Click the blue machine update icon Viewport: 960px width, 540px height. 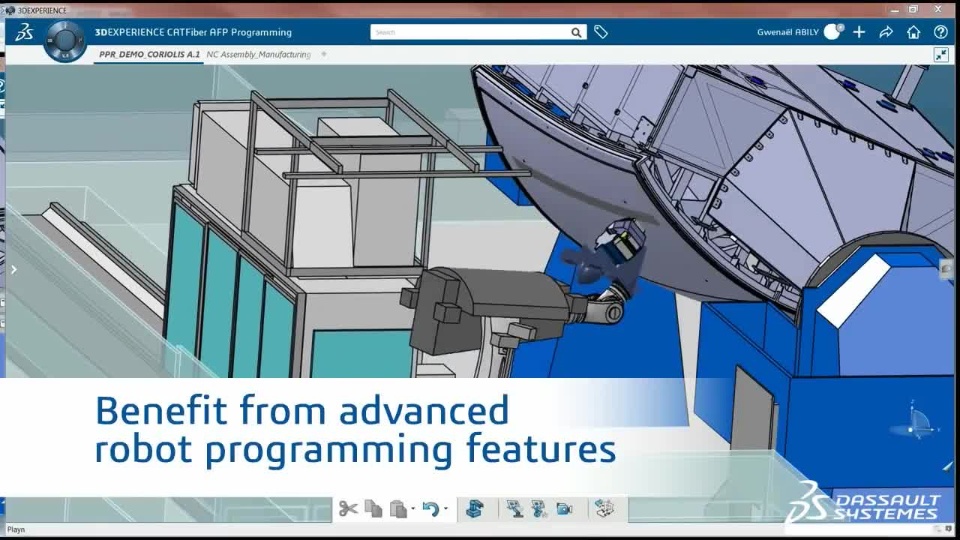tap(474, 509)
